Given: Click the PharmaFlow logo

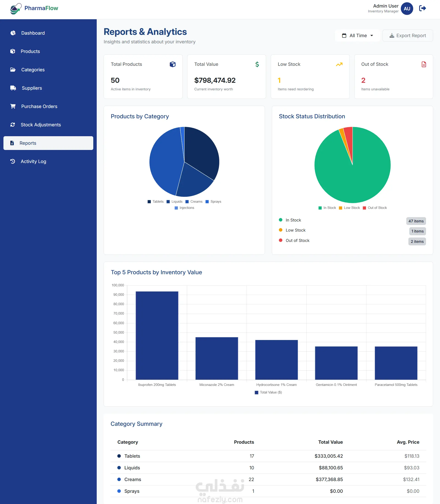Looking at the screenshot, I should point(34,8).
